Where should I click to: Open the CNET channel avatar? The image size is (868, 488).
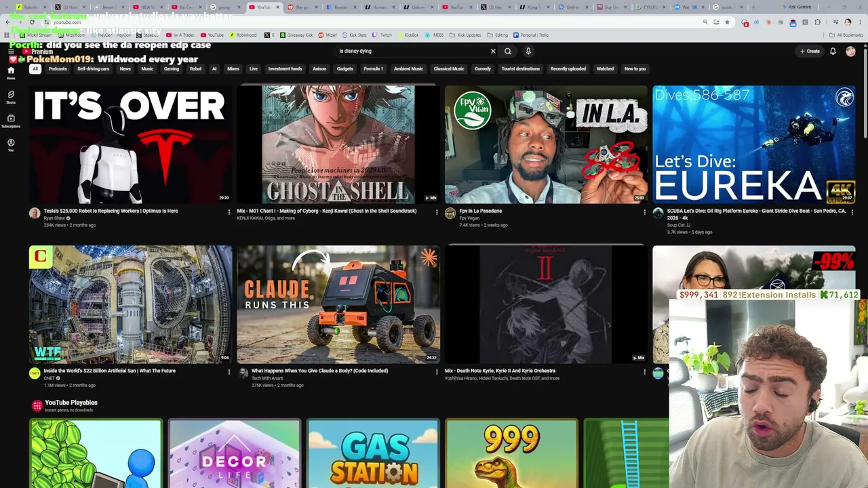click(35, 373)
